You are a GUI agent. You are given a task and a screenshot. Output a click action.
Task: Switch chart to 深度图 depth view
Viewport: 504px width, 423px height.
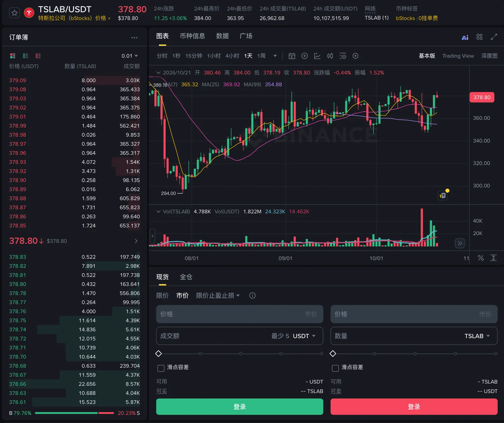[x=489, y=56]
